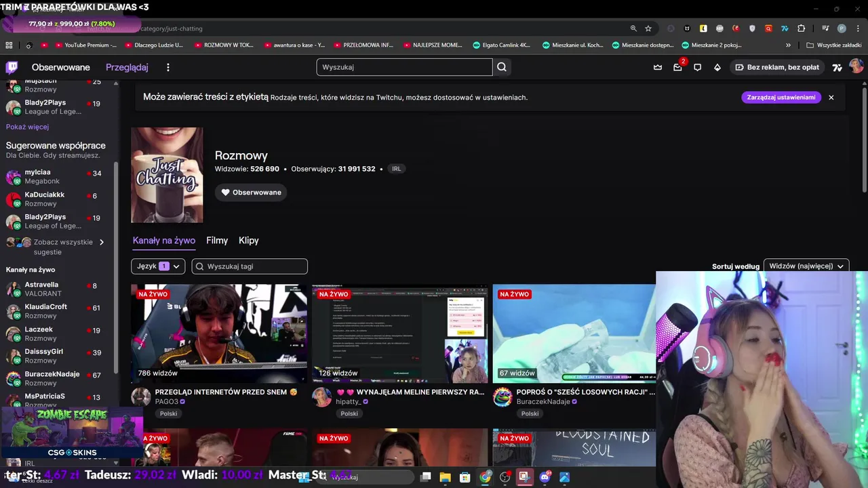
Task: Open the Chrome extensions puzzle icon
Action: 801,28
